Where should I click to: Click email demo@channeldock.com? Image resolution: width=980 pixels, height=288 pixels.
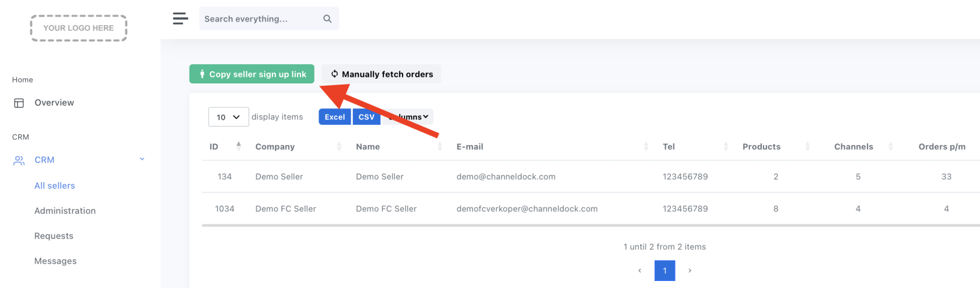coord(506,177)
